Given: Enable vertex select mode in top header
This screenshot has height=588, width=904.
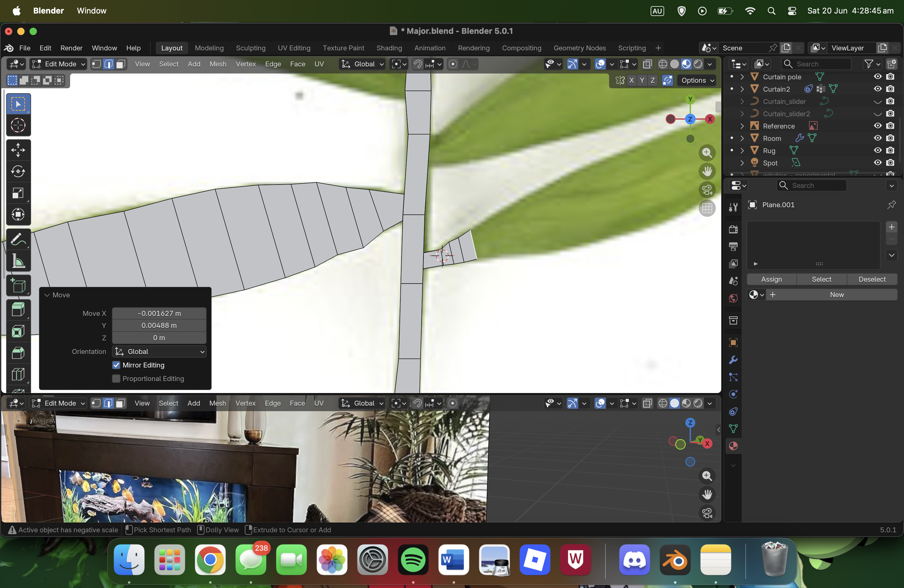Looking at the screenshot, I should click(97, 64).
